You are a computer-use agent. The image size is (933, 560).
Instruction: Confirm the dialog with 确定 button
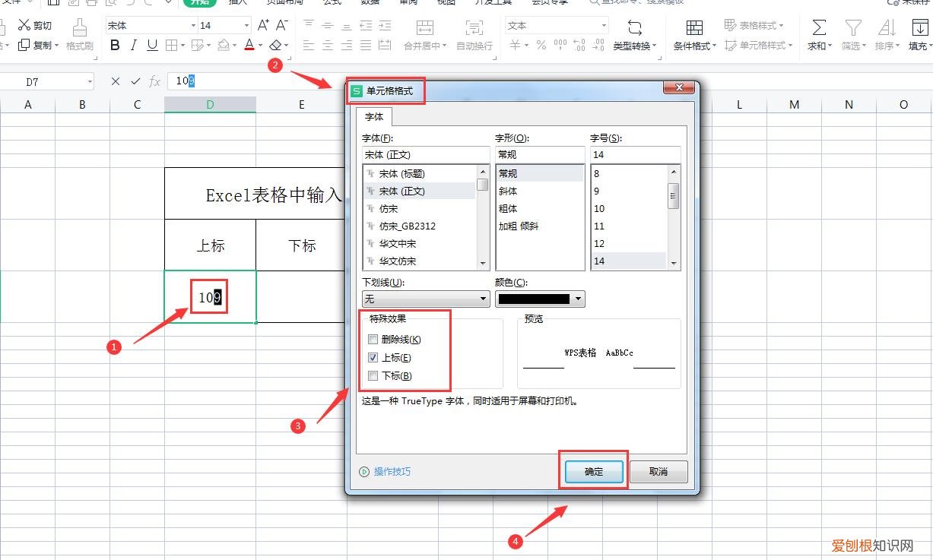pyautogui.click(x=592, y=471)
